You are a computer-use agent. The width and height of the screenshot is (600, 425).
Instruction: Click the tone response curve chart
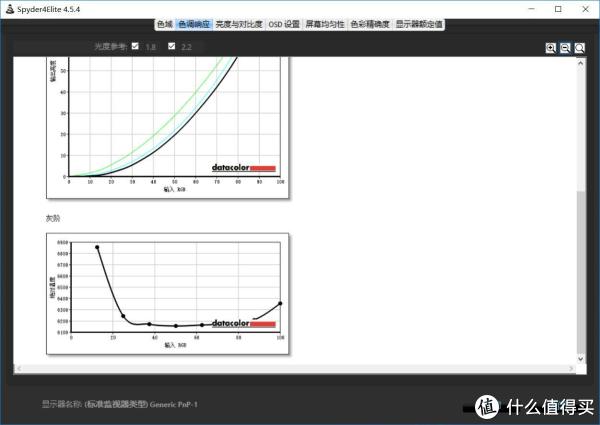point(168,127)
